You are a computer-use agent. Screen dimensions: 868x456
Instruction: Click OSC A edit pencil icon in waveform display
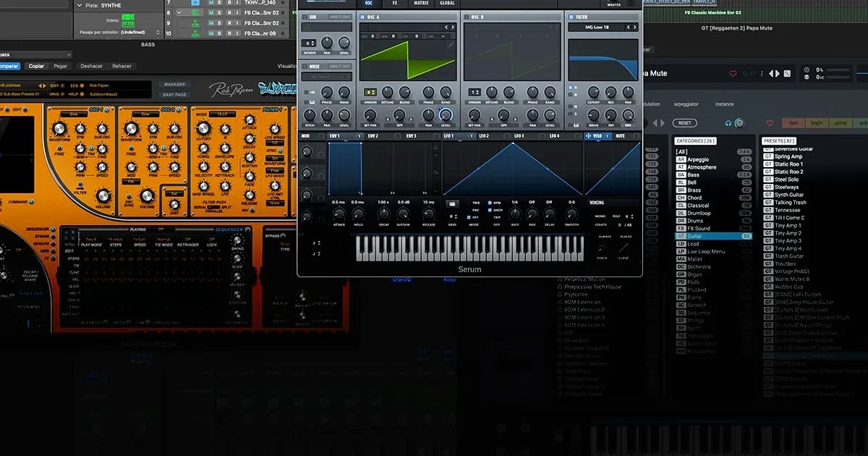[x=451, y=45]
